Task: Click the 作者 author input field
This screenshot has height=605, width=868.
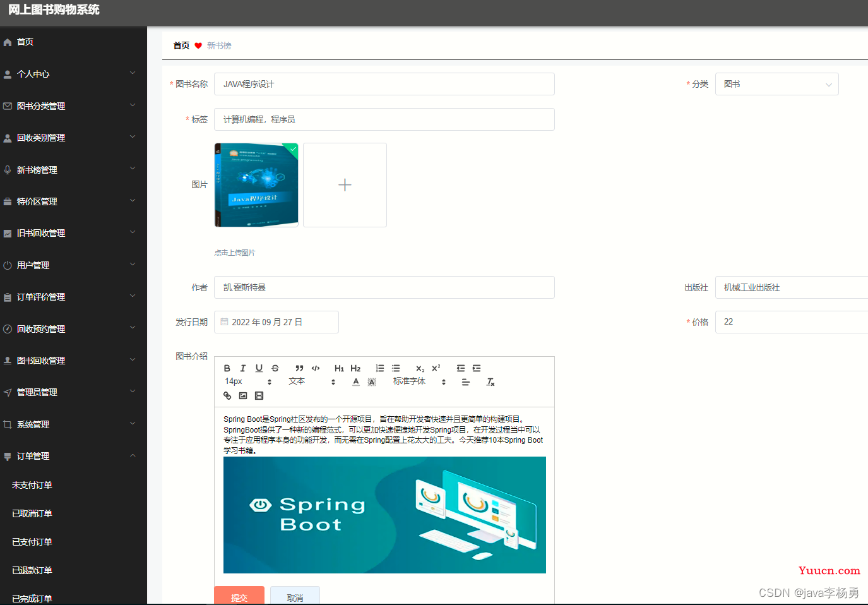Action: tap(384, 287)
